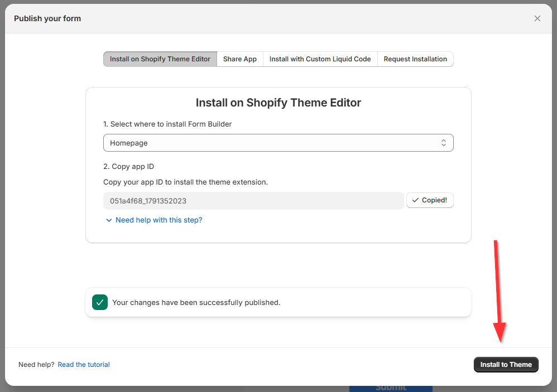Screen dimensions: 557x392
Task: Go to the Request Installation tab
Action: 415,59
